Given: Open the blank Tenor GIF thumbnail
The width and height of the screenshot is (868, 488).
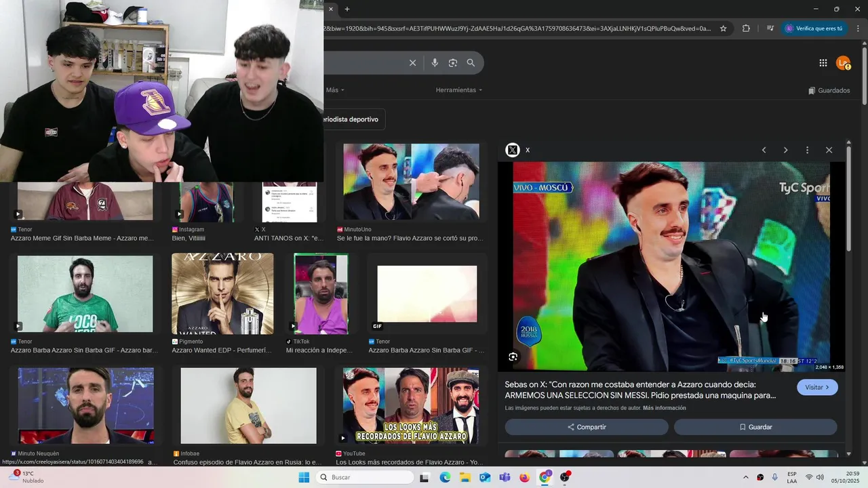Looking at the screenshot, I should [x=427, y=293].
